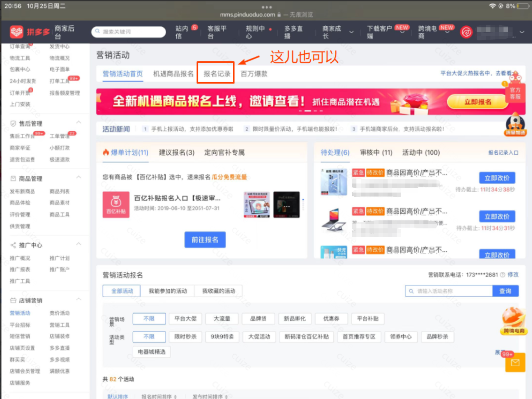Screen dimensions: 532x399
Task: Open the 建议报名(3) tab
Action: coord(176,153)
